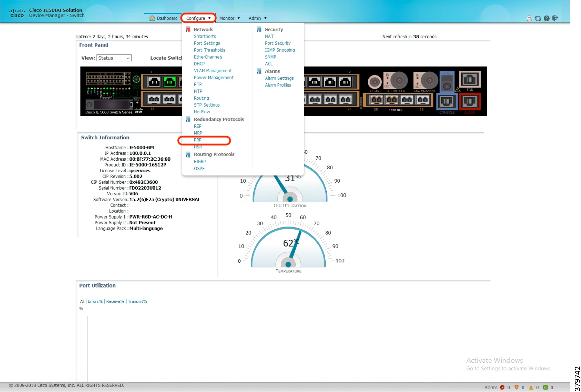Click the ALARM port on front panel
Screen dimensions: 581x392
(470, 101)
